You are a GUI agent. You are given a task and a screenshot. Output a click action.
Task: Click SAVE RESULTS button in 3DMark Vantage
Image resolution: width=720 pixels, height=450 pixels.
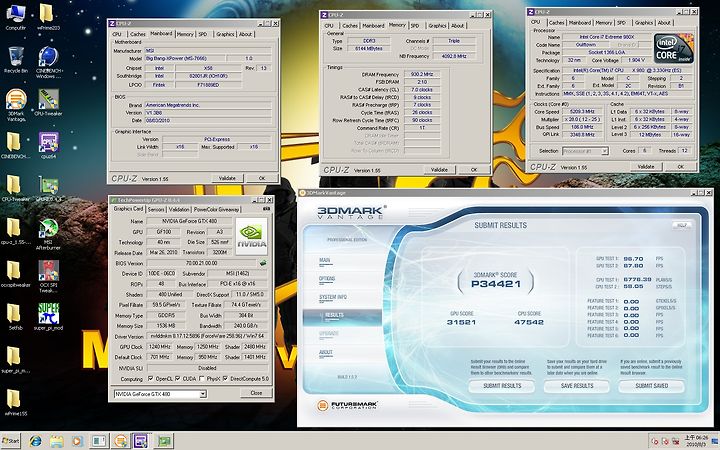pos(577,386)
